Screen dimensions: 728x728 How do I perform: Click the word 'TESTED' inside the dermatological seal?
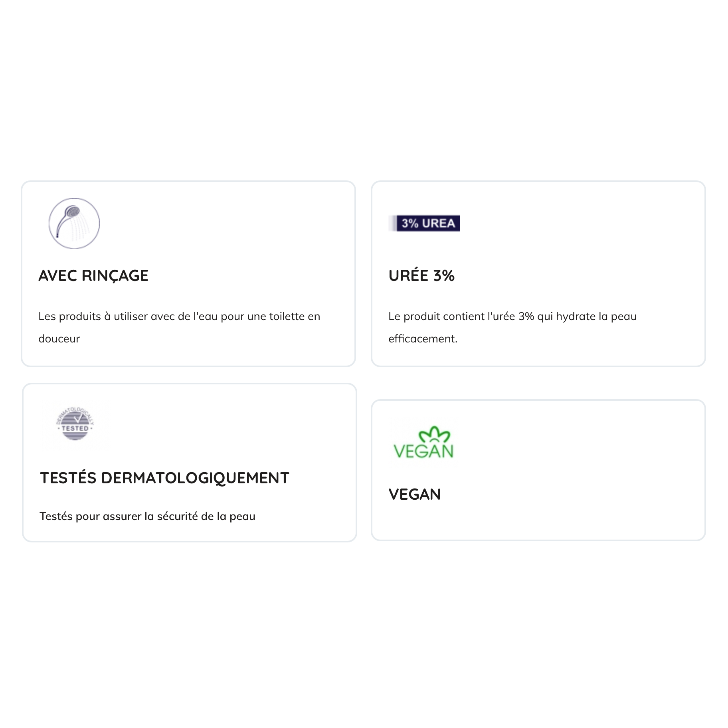tap(75, 428)
